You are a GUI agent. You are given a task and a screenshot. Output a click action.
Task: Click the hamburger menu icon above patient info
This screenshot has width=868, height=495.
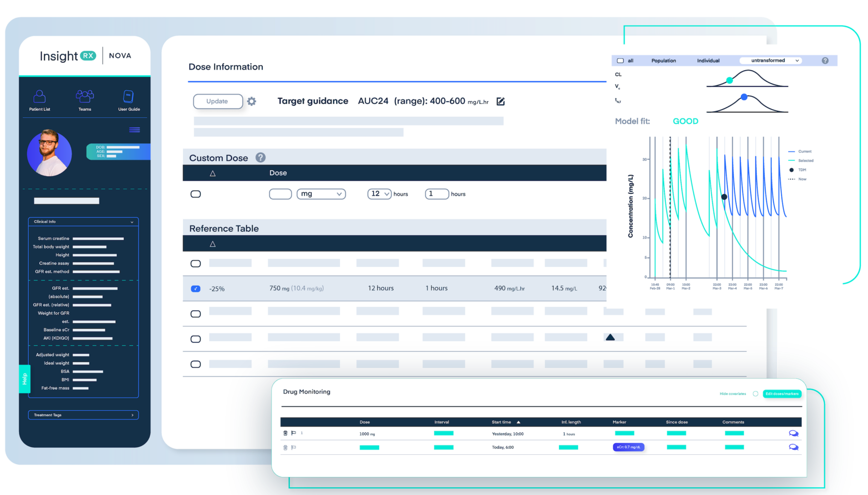(134, 130)
